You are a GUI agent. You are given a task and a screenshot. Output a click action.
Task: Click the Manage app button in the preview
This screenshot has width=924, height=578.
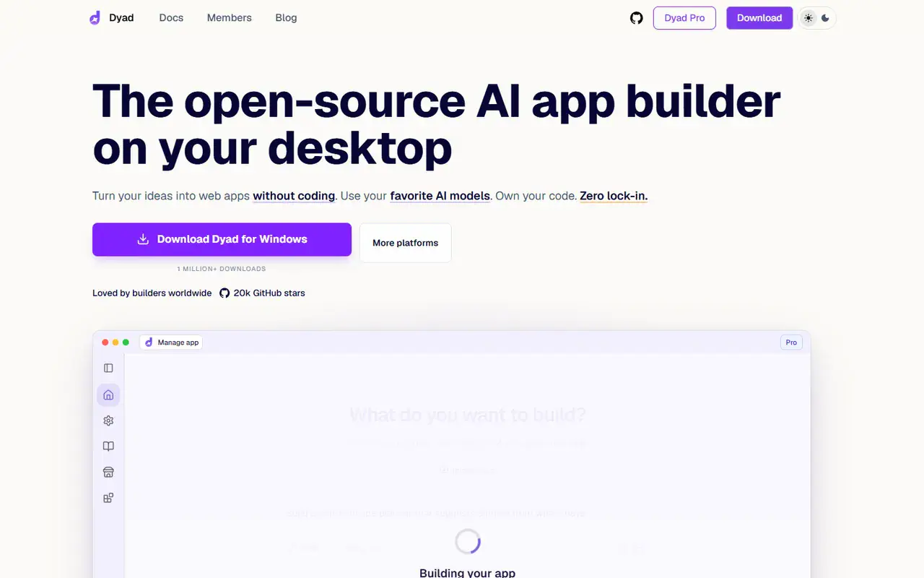(x=171, y=342)
